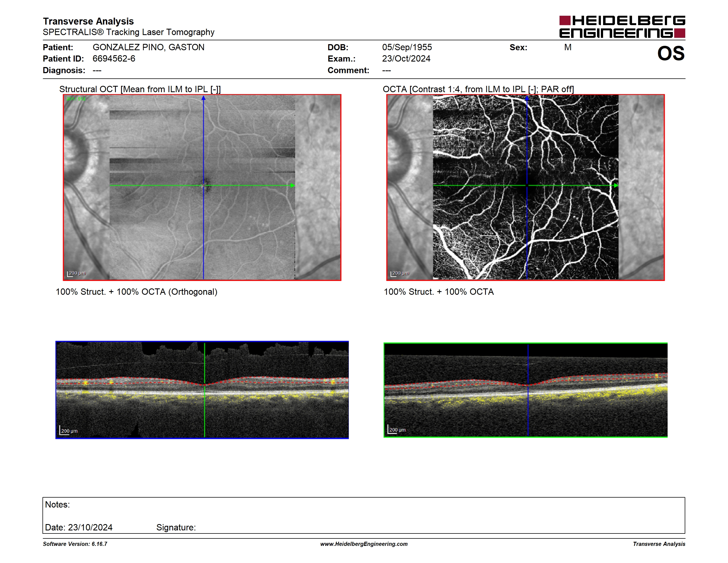Click the 200 µm scale bar in structural OCT image
This screenshot has height=563, width=728.
point(76,273)
